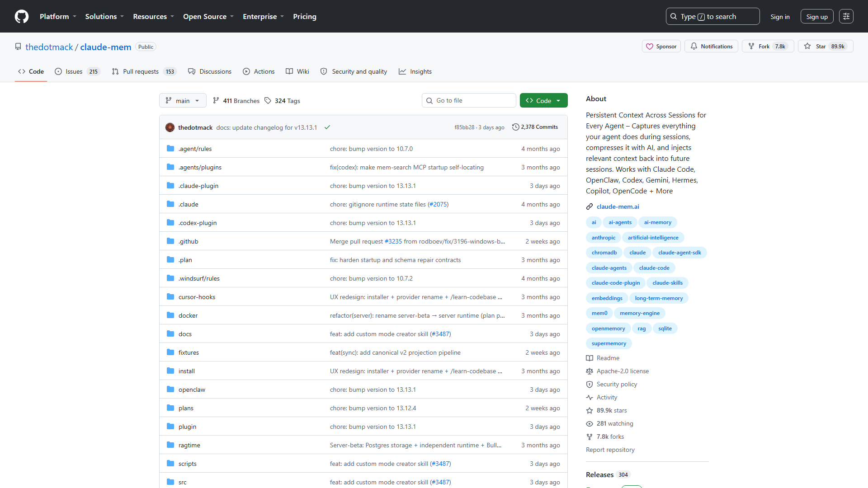Viewport: 868px width, 488px height.
Task: Click the book icon beside Readme
Action: point(590,358)
